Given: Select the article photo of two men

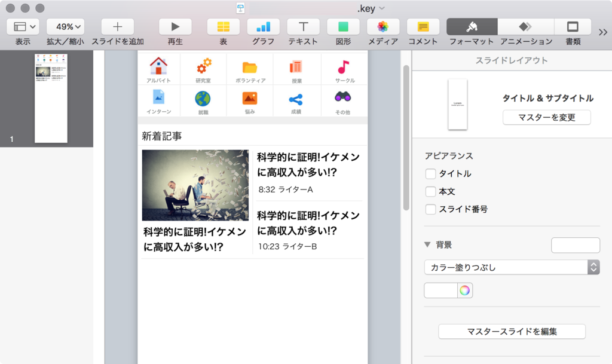Looking at the screenshot, I should (195, 185).
